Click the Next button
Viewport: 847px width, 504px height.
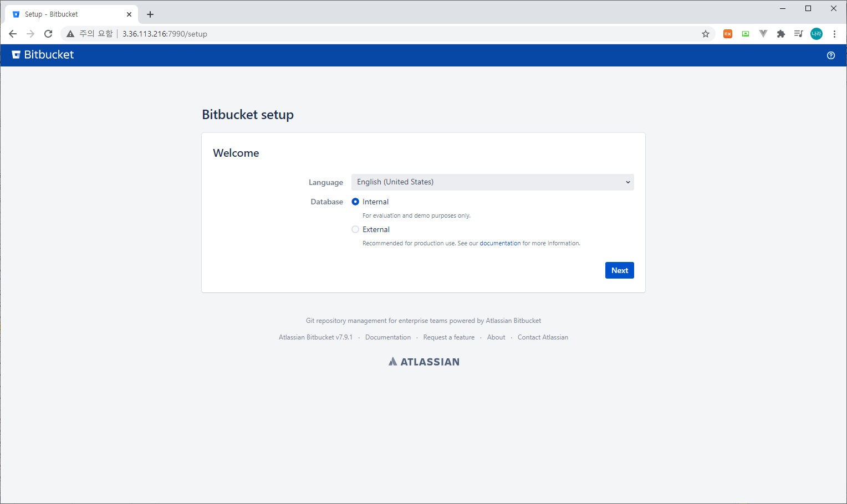620,270
